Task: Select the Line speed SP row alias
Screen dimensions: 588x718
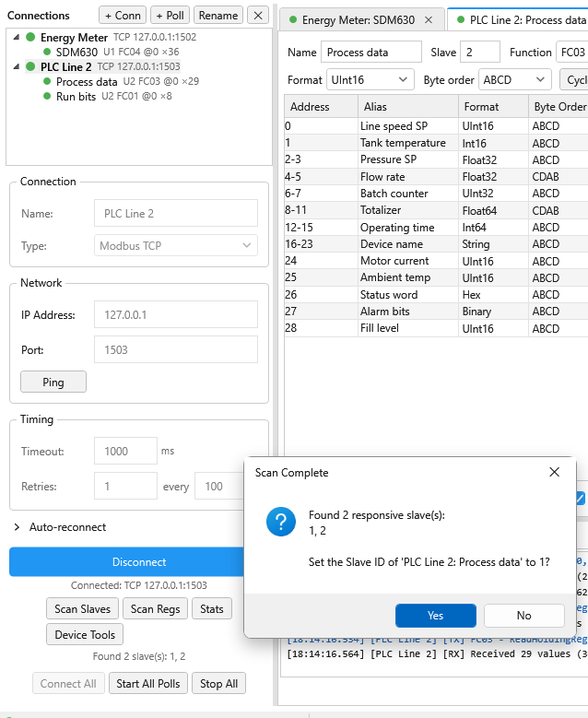Action: pos(408,126)
